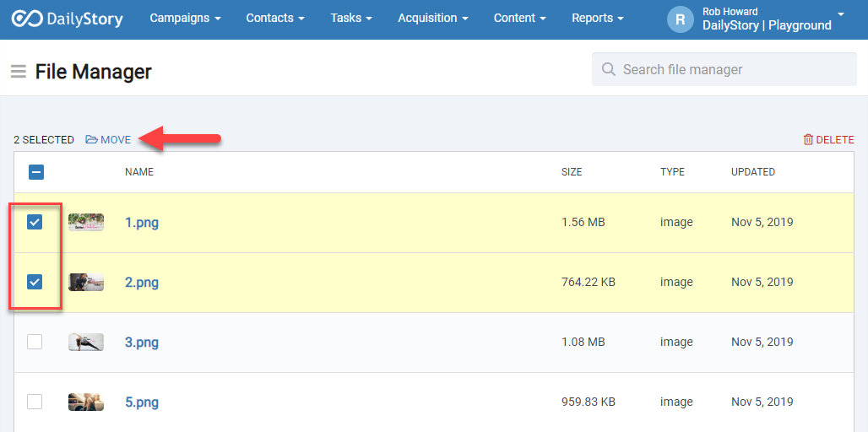Open the 1.png image thumbnail
Image resolution: width=868 pixels, height=432 pixels.
pyautogui.click(x=86, y=222)
